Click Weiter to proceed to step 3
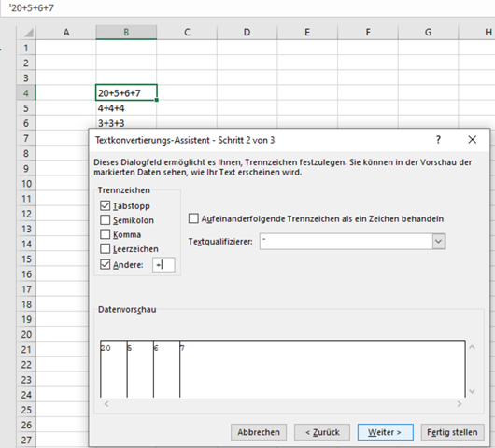The height and width of the screenshot is (448, 495). [385, 432]
